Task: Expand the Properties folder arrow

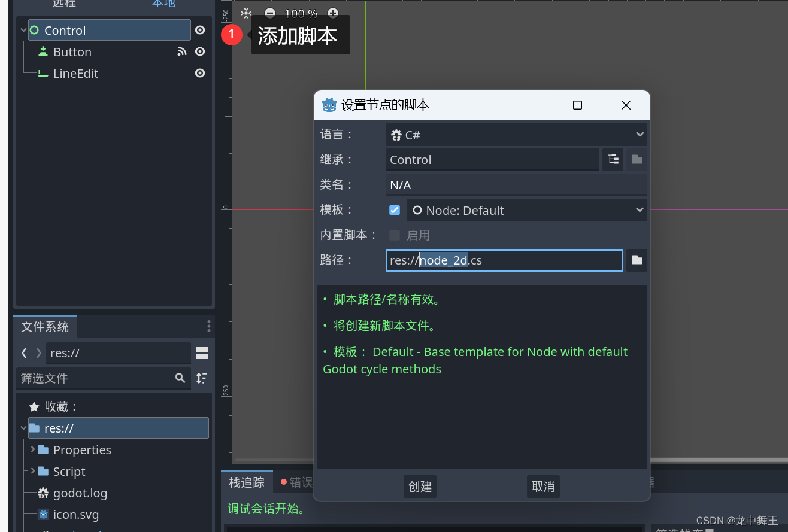Action: click(33, 449)
